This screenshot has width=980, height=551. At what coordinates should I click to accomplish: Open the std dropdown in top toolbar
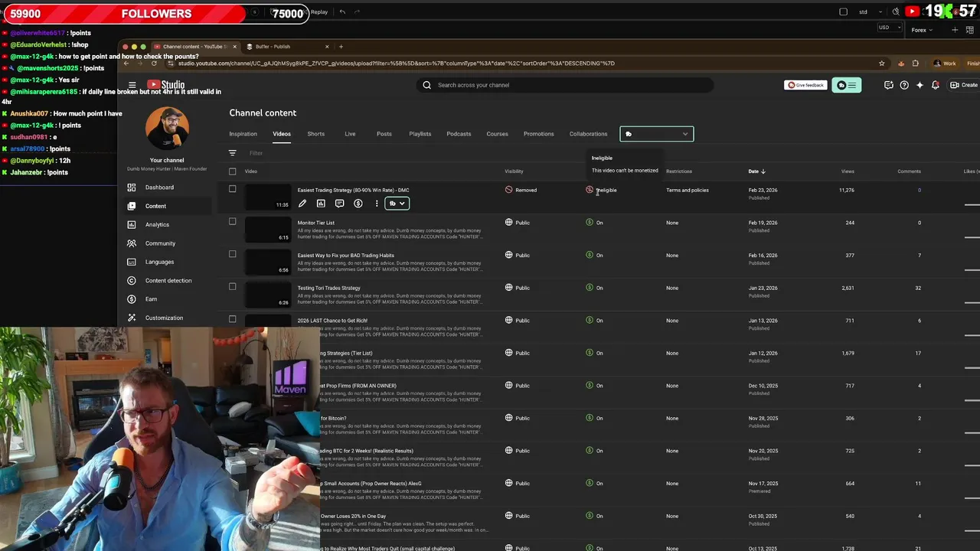pyautogui.click(x=870, y=11)
